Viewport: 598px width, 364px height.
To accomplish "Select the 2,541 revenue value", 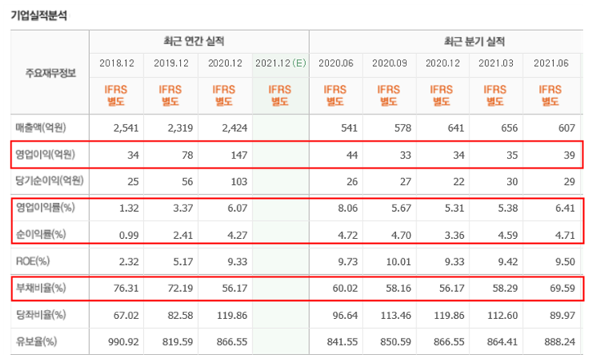I will (x=126, y=128).
